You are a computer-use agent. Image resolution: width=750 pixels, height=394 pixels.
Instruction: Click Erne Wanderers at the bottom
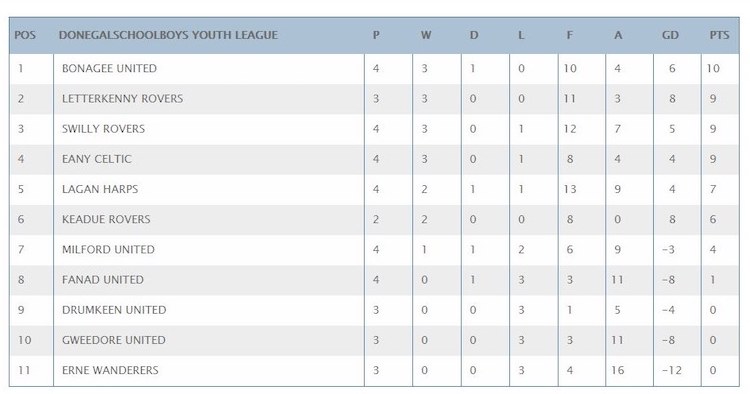pyautogui.click(x=110, y=370)
